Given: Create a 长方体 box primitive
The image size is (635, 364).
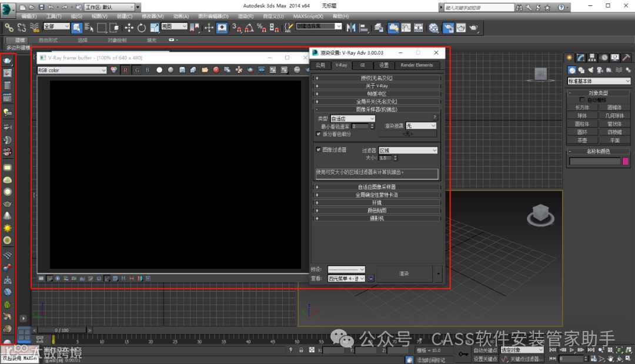Looking at the screenshot, I should click(582, 108).
